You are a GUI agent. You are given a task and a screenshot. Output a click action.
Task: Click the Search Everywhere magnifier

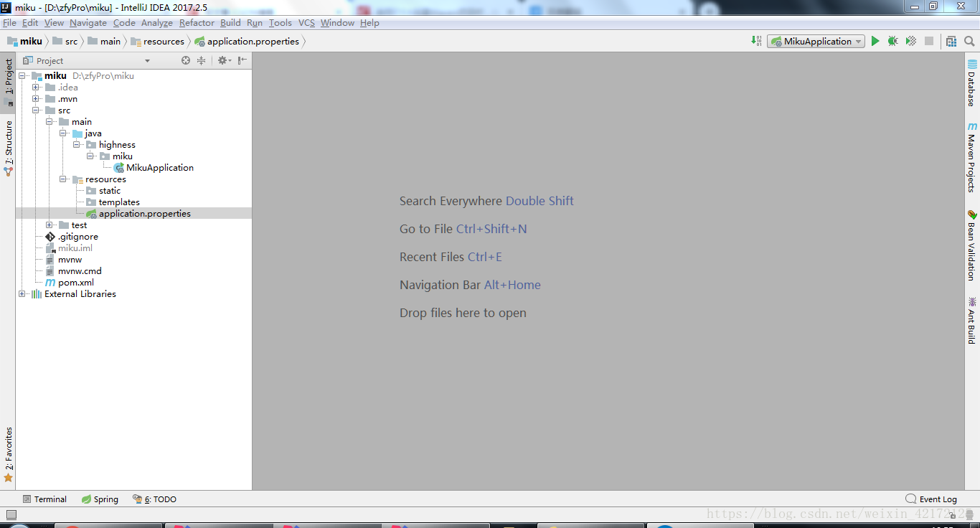click(x=969, y=42)
